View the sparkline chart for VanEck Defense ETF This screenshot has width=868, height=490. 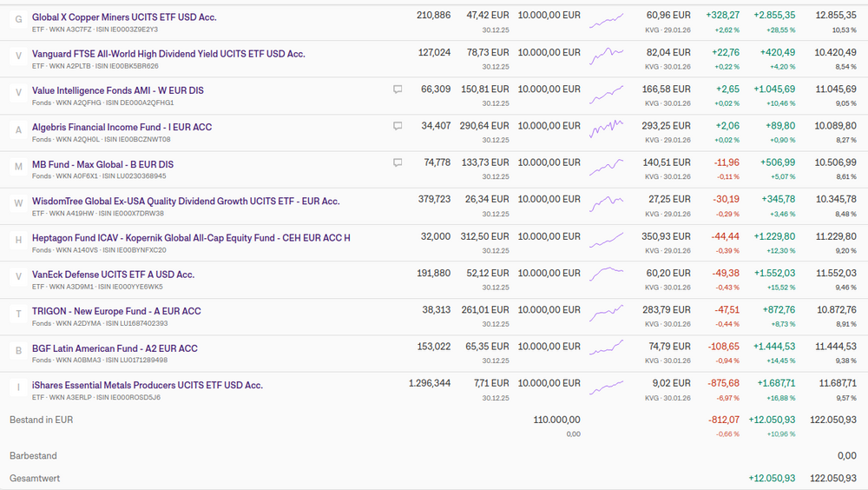[607, 278]
